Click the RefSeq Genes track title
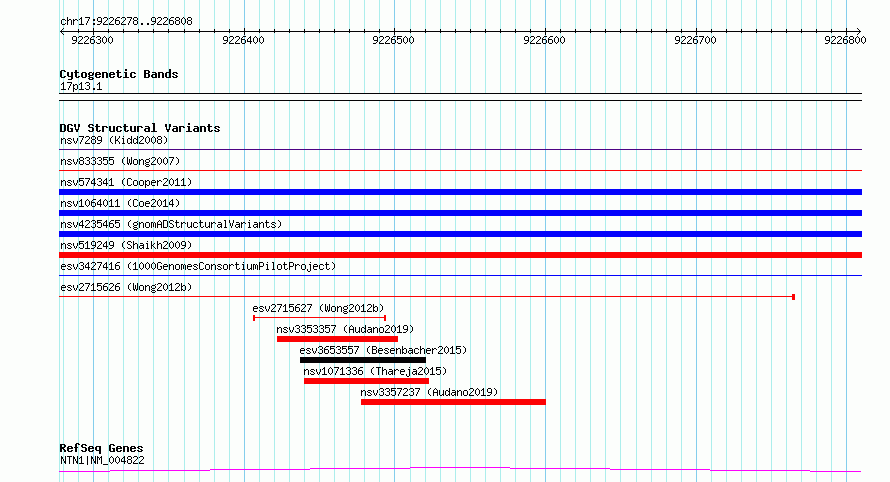This screenshot has height=482, width=890. [101, 449]
